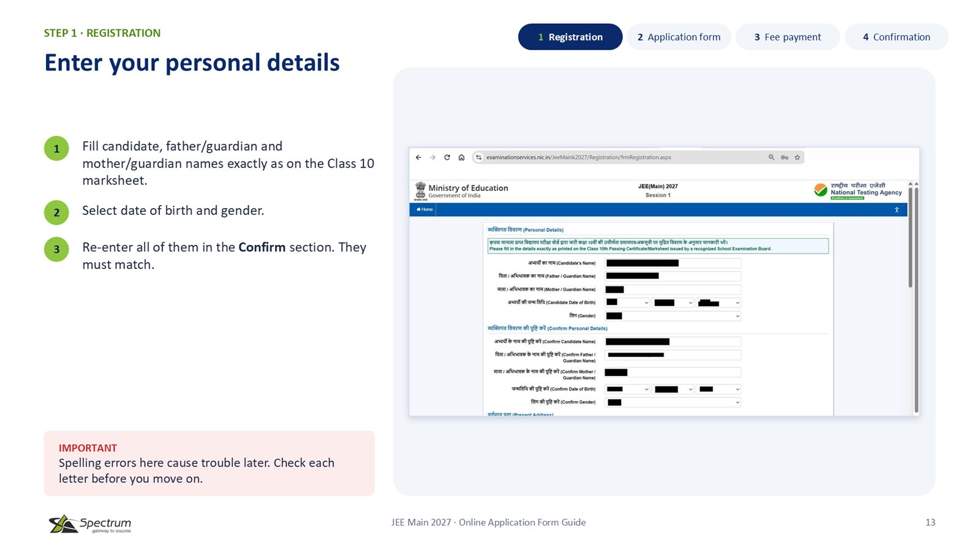Expand the Gender dropdown
Viewport: 980px width, 551px height.
pos(673,316)
